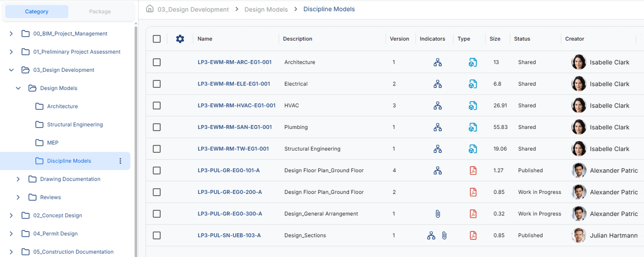Click model file type icon in Architecture row
The image size is (644, 257).
(x=473, y=62)
